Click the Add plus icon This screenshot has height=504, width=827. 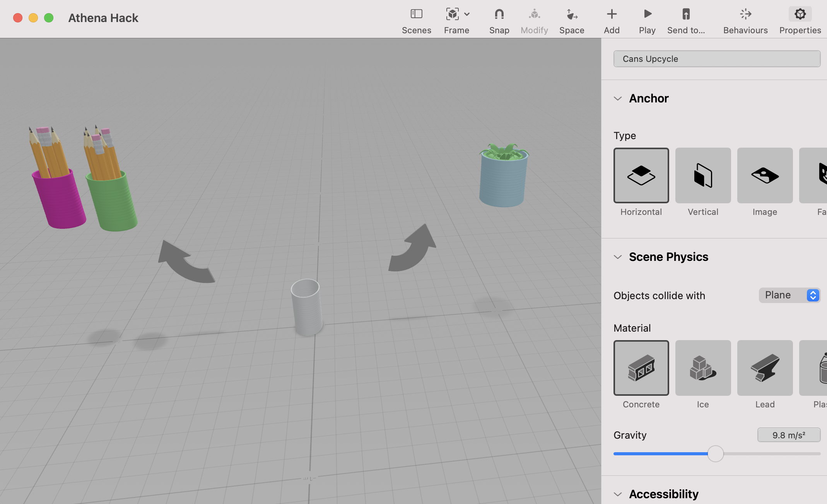tap(612, 14)
